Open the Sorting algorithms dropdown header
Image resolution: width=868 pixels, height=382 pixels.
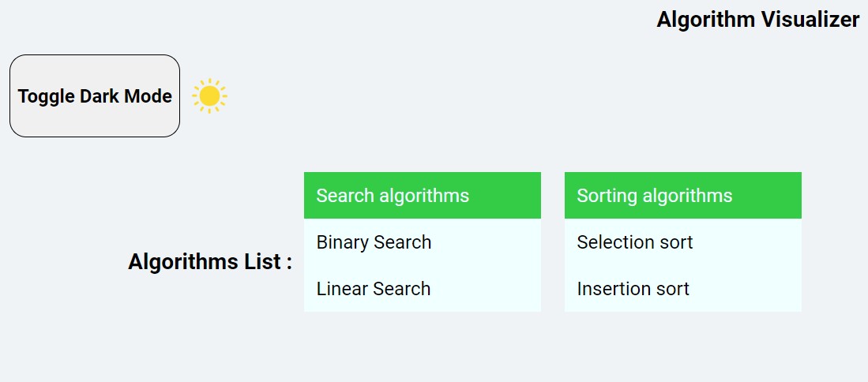point(683,195)
